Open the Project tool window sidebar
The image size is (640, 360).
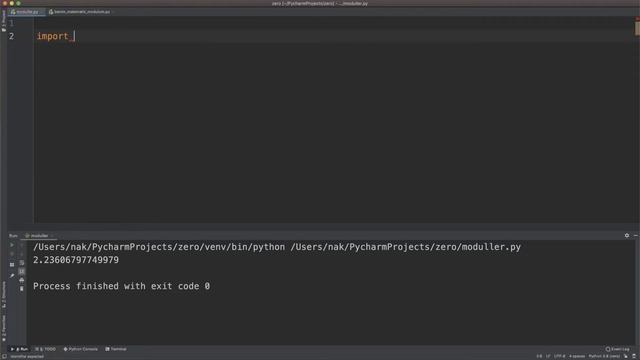[x=4, y=20]
